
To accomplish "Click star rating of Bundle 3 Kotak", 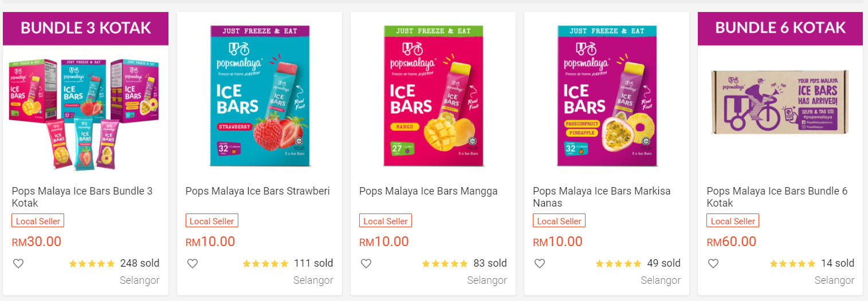I will click(x=92, y=264).
